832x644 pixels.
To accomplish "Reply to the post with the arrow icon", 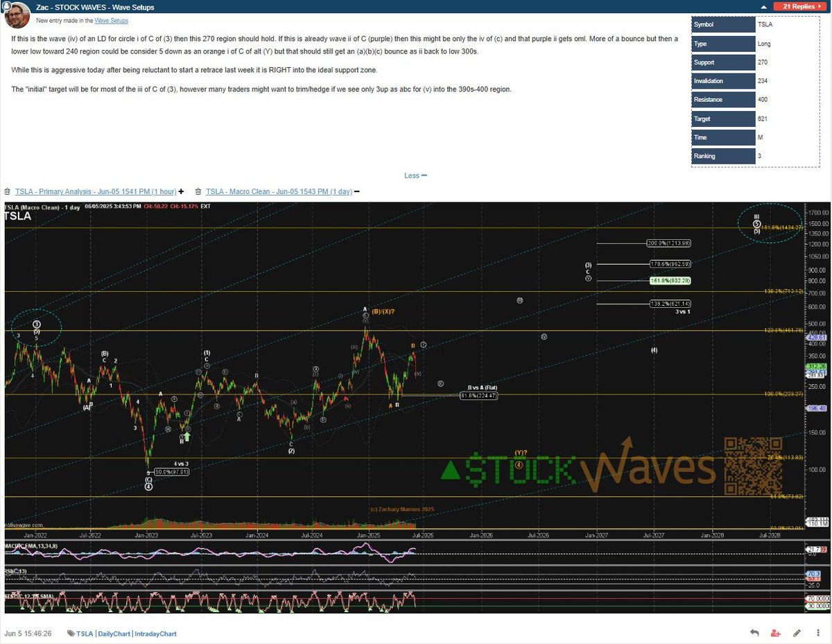I will coord(754,633).
